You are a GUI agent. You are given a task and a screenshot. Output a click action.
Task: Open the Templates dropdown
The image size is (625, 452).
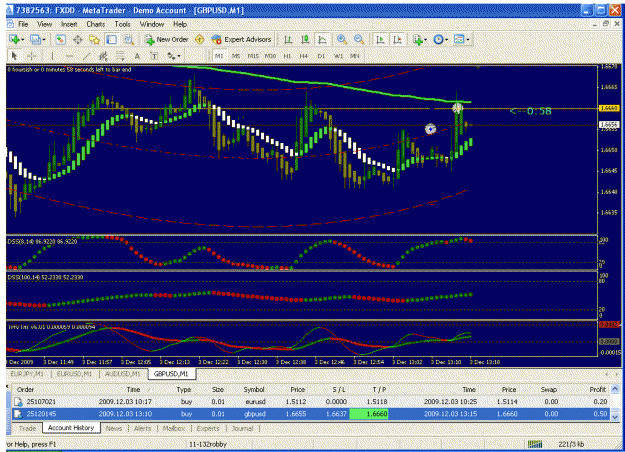(x=462, y=39)
